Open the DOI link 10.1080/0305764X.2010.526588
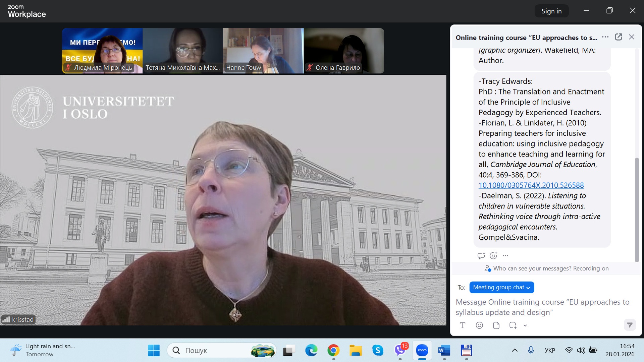Image resolution: width=644 pixels, height=362 pixels. click(x=531, y=185)
